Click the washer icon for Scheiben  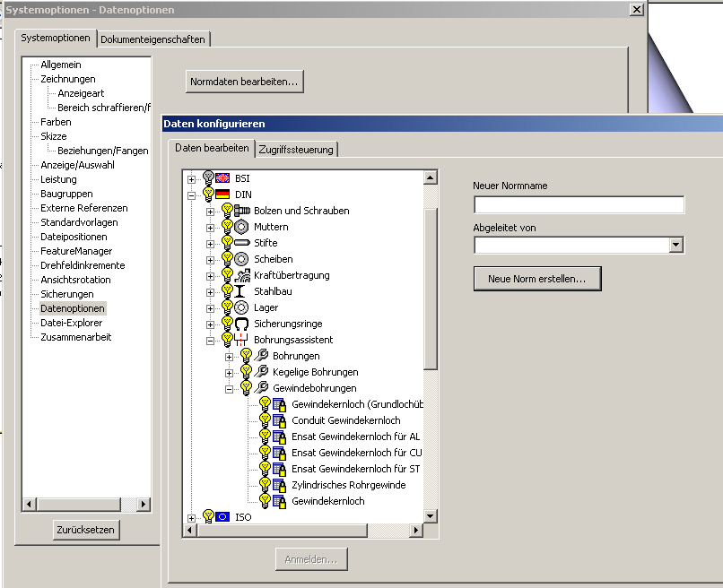coord(241,259)
